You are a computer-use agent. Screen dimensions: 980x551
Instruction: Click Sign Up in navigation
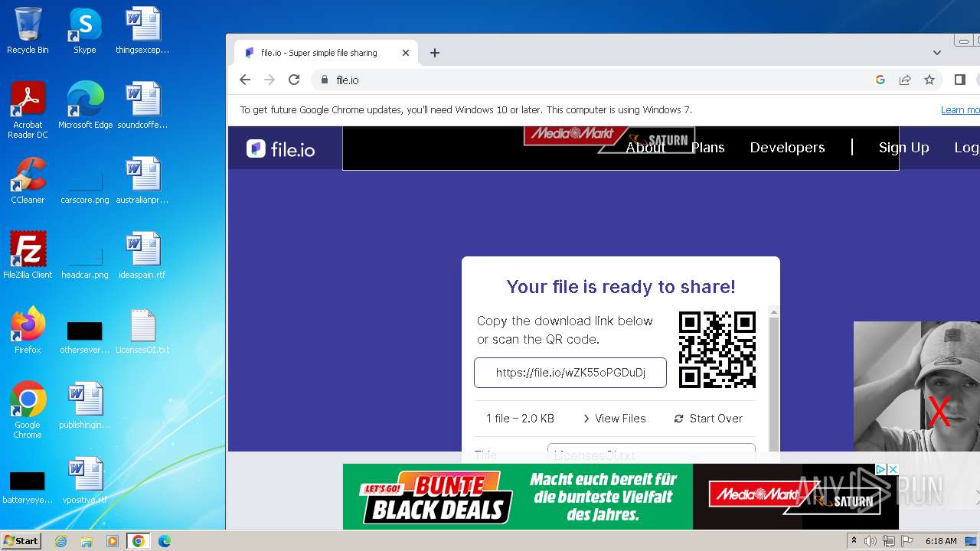[x=903, y=148]
